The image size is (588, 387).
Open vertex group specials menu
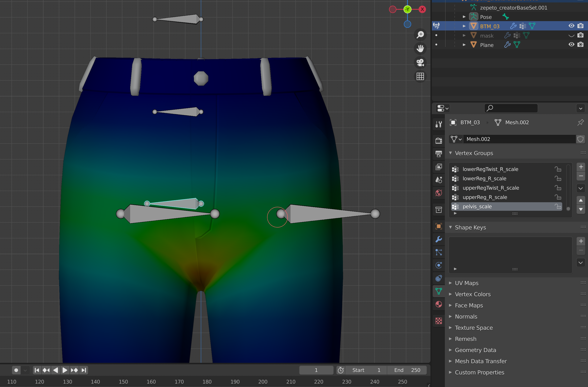(581, 188)
